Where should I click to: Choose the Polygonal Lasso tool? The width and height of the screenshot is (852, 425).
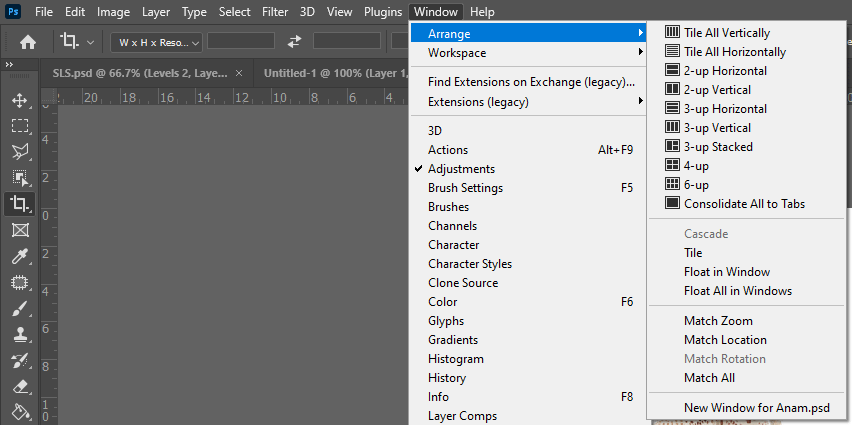coord(19,152)
